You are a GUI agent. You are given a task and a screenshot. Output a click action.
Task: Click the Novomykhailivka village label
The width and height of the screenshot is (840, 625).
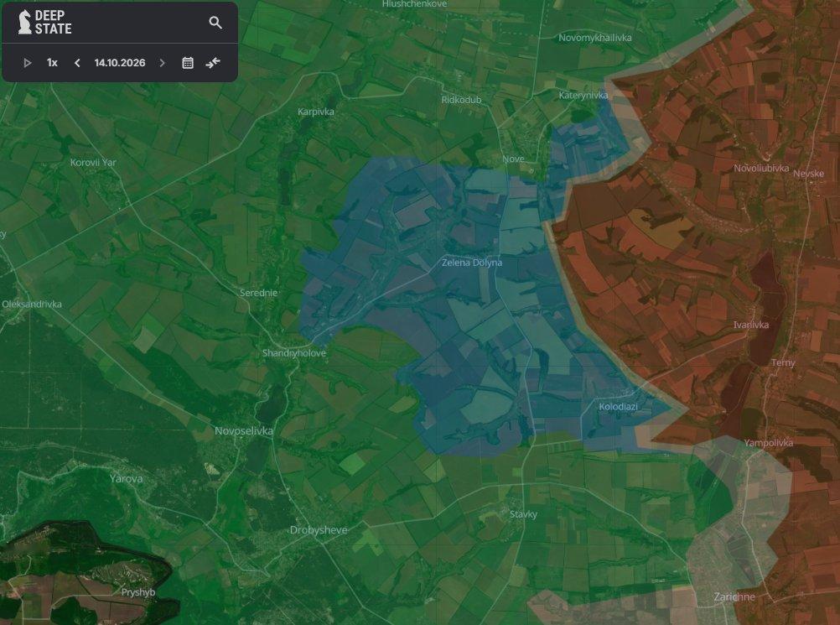595,38
